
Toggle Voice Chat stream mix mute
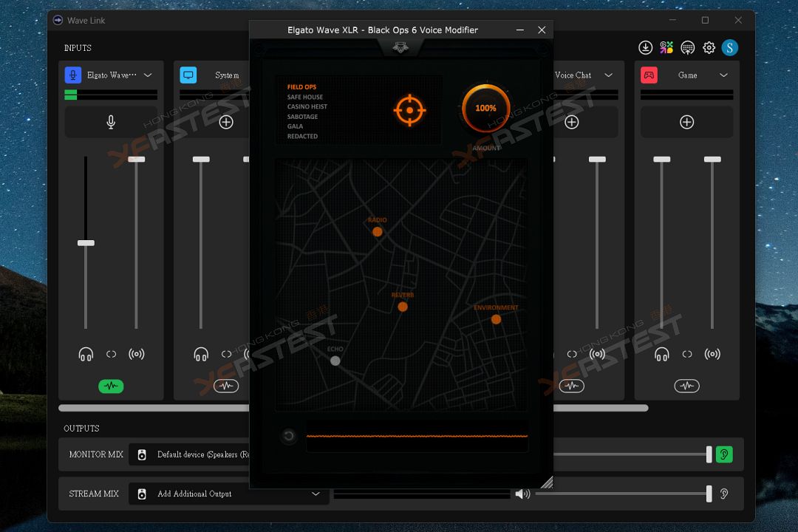pos(597,354)
